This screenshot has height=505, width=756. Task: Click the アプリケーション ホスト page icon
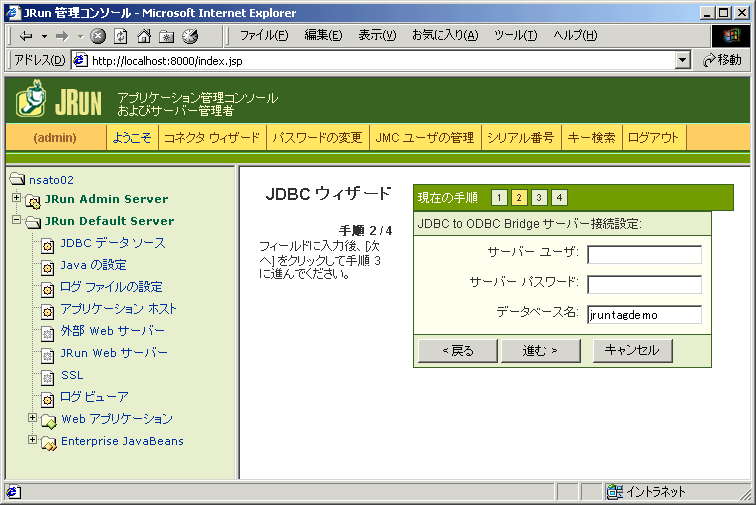coord(47,312)
